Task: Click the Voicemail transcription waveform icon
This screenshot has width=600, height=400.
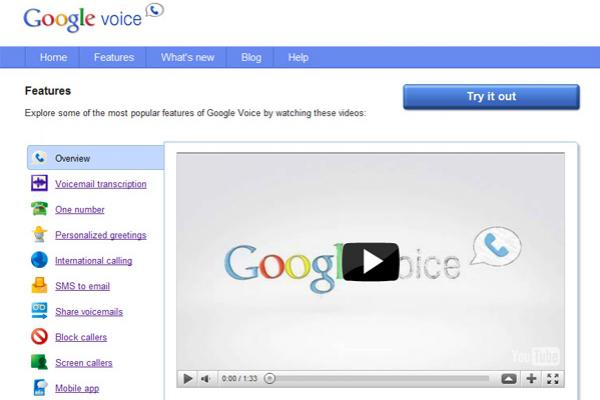Action: click(x=39, y=183)
